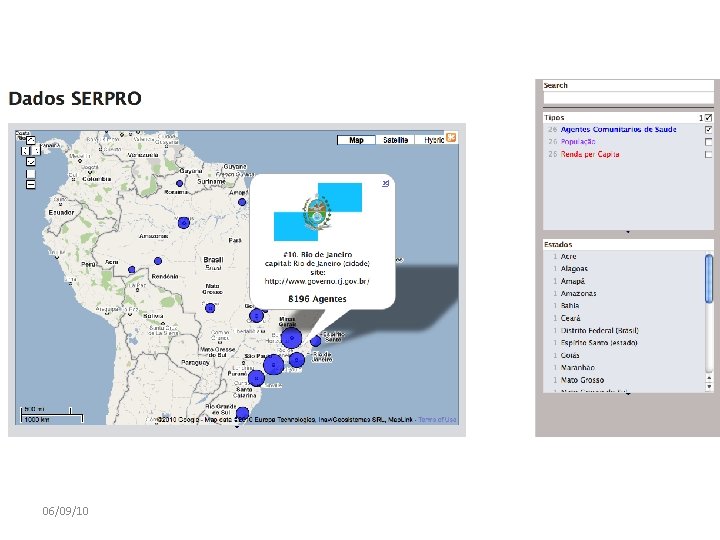Switch to the Satellite view tab
The width and height of the screenshot is (720, 540).
395,140
